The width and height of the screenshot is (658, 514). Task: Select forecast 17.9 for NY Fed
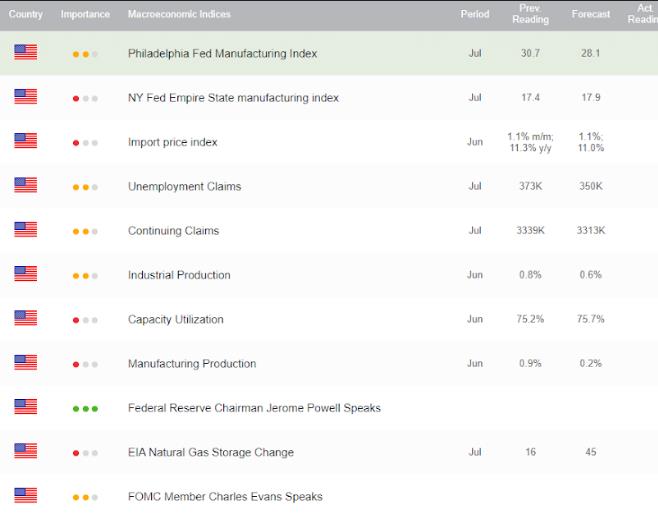tap(591, 97)
